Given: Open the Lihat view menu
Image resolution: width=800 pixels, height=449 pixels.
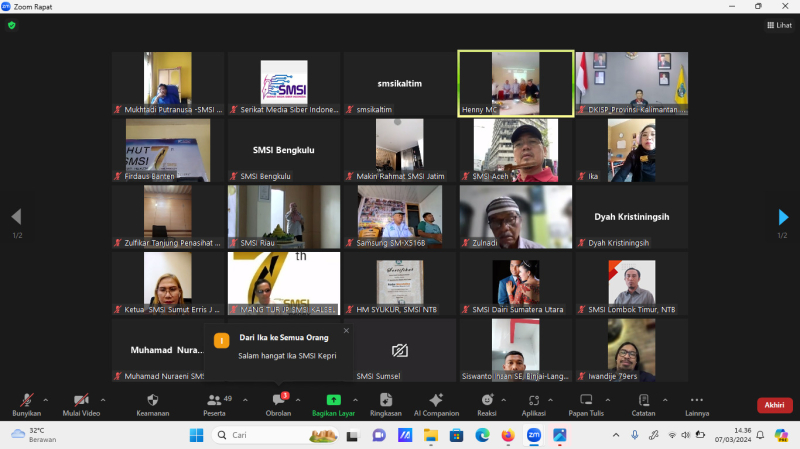Looking at the screenshot, I should [778, 25].
